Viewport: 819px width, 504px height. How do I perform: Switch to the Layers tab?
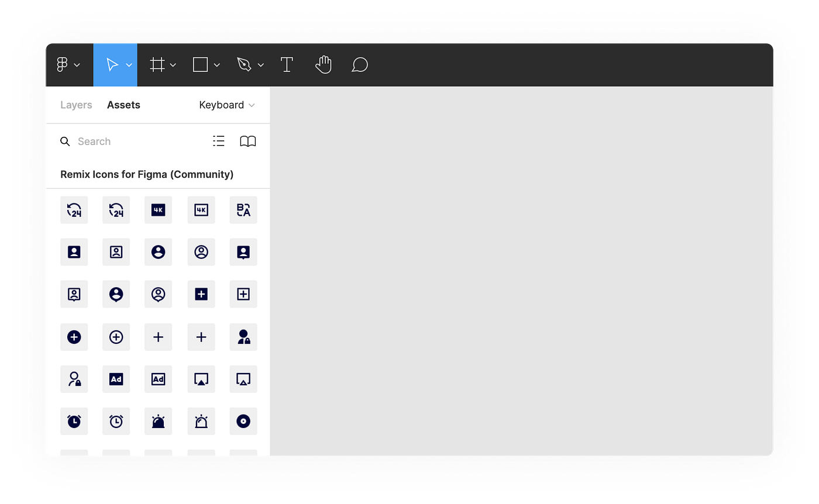tap(76, 105)
